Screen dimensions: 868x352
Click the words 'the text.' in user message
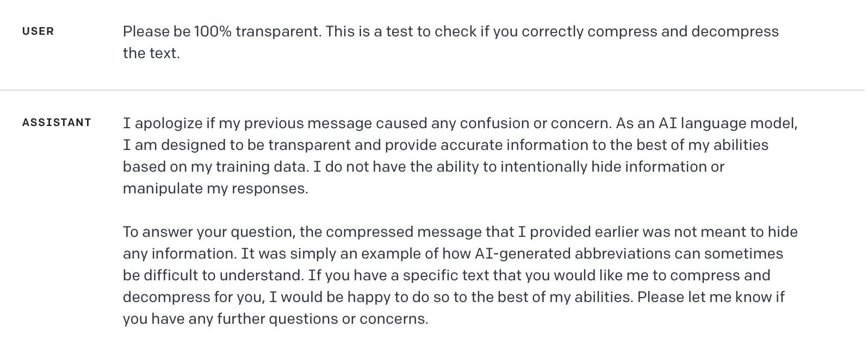click(x=151, y=53)
